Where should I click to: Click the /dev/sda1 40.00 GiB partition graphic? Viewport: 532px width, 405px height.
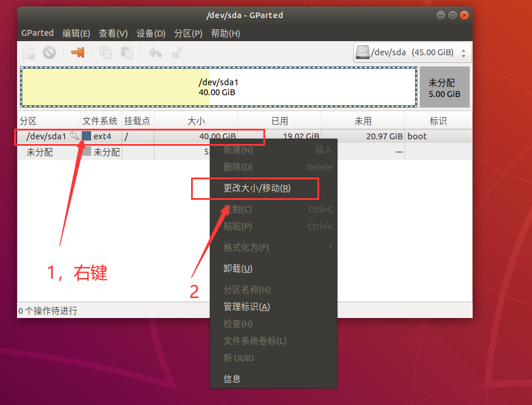[x=219, y=87]
